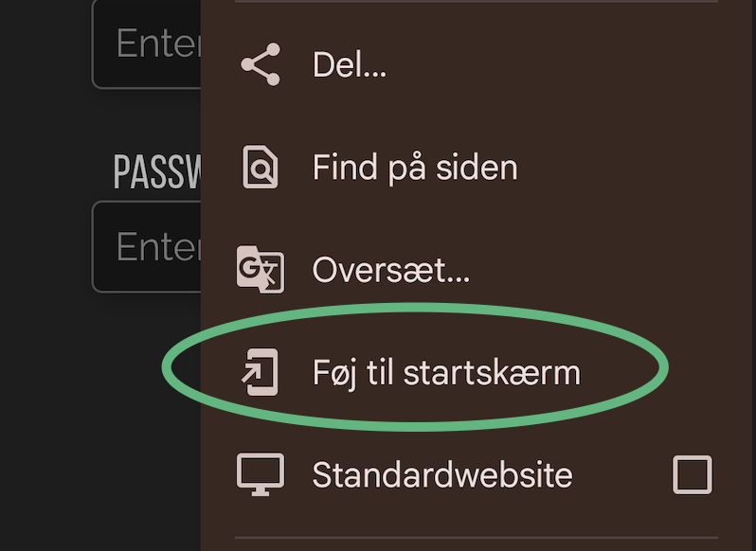
Task: Focus the upper Enter text input field
Action: 146,44
